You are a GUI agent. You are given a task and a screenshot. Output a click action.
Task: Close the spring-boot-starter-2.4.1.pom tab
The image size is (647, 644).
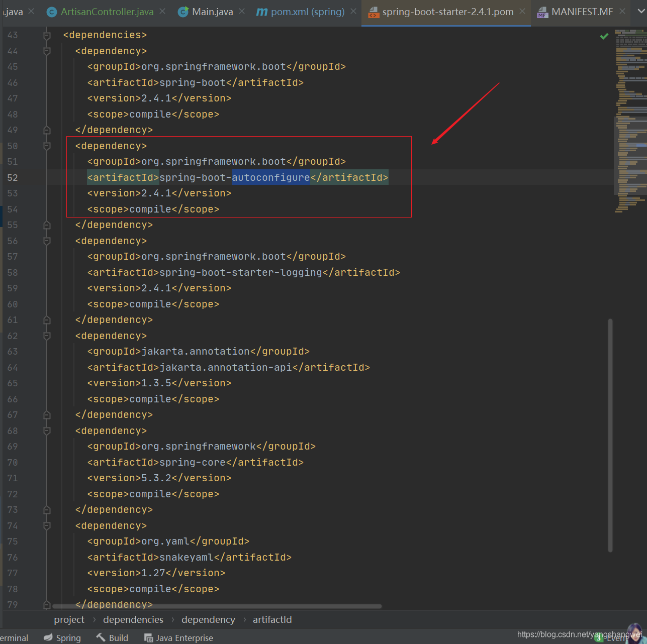point(522,11)
